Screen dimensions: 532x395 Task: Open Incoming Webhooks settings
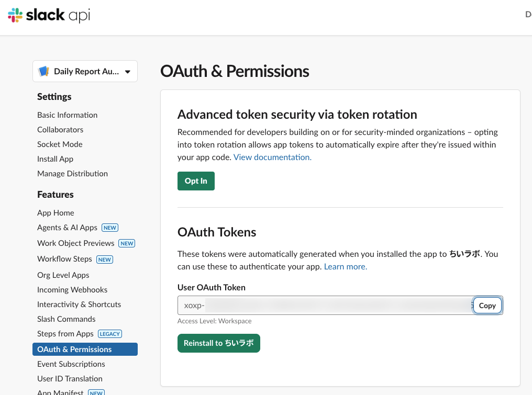(72, 289)
